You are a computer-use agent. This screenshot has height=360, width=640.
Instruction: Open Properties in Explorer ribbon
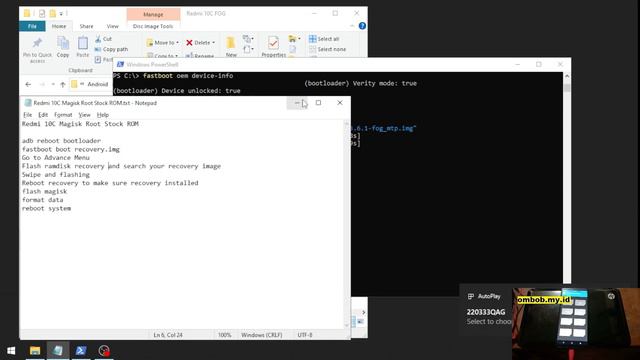(273, 46)
